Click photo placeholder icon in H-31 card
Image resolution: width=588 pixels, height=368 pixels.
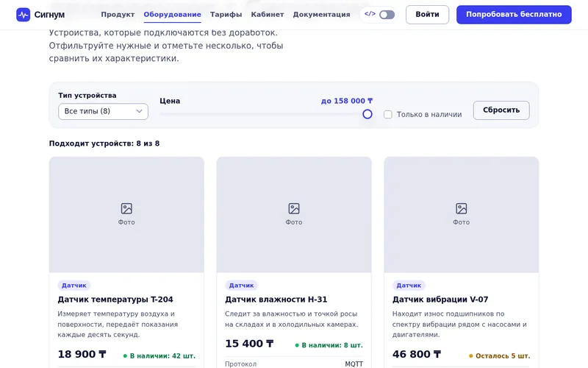tap(294, 208)
